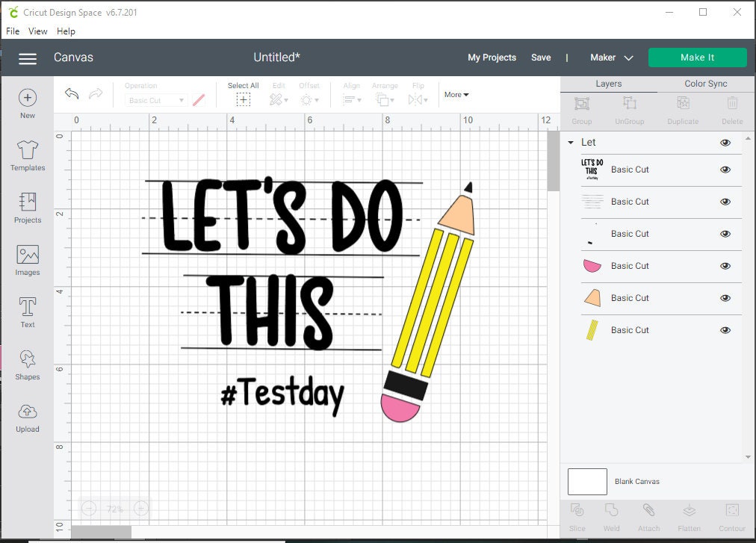The height and width of the screenshot is (543, 756).
Task: Click the Blank Canvas color swatch
Action: [587, 481]
